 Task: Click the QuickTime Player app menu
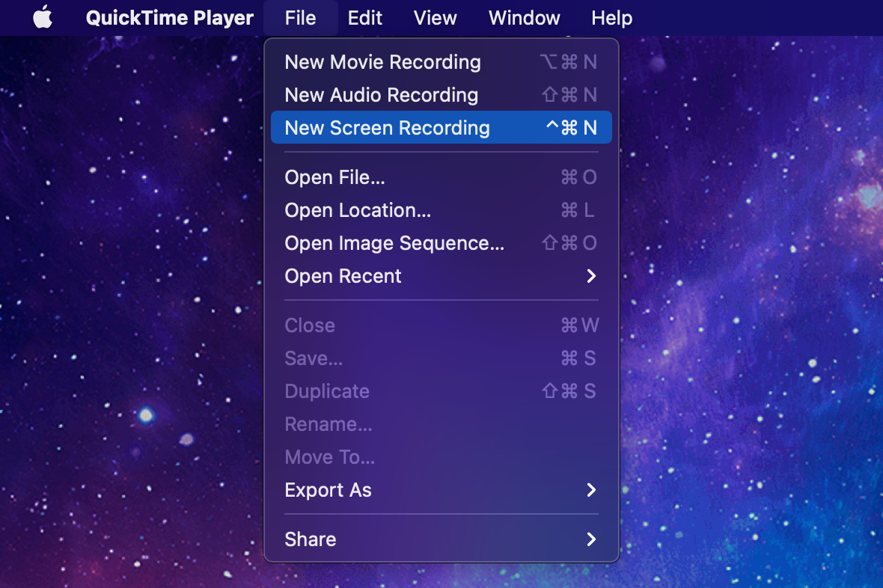click(169, 18)
